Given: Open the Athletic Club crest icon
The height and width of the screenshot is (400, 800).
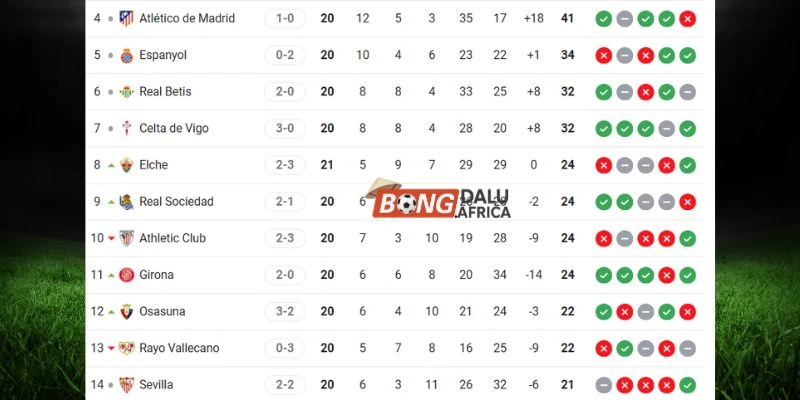Looking at the screenshot, I should (x=126, y=238).
